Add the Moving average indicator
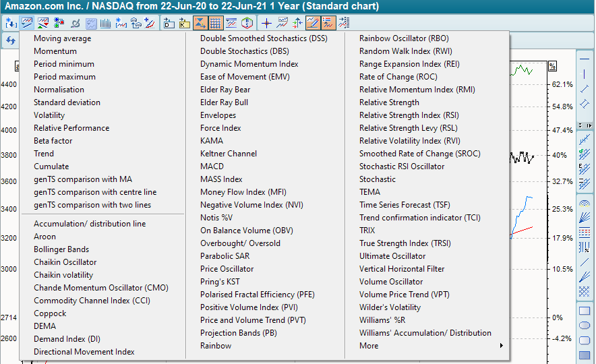Screen dimensions: 596x364 click(62, 38)
